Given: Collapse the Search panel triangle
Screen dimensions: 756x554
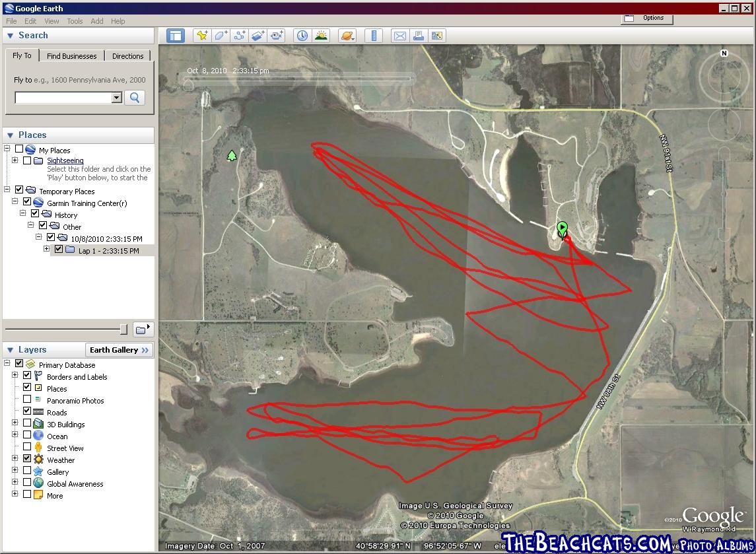Looking at the screenshot, I should coord(10,36).
